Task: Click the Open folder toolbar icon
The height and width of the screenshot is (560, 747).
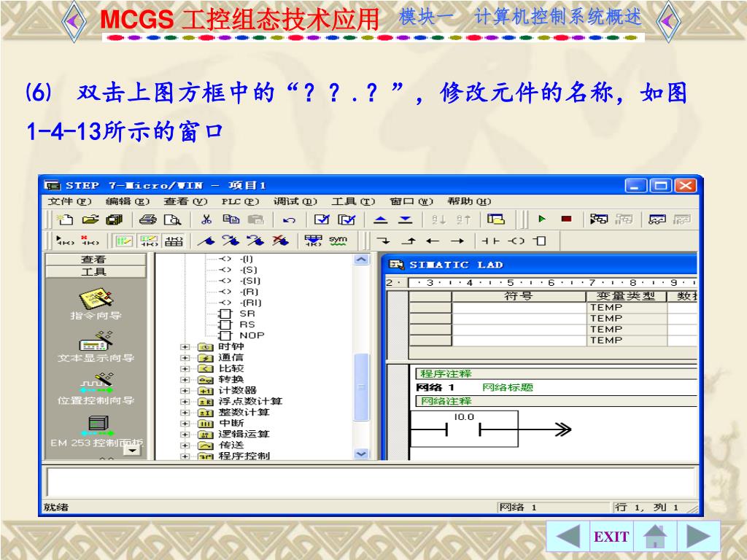Action: tap(90, 219)
